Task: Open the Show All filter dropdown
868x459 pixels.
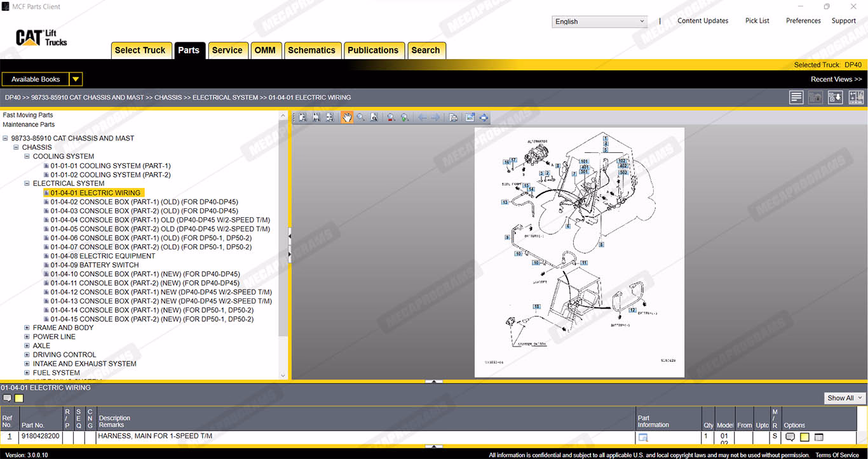Action: click(x=845, y=398)
